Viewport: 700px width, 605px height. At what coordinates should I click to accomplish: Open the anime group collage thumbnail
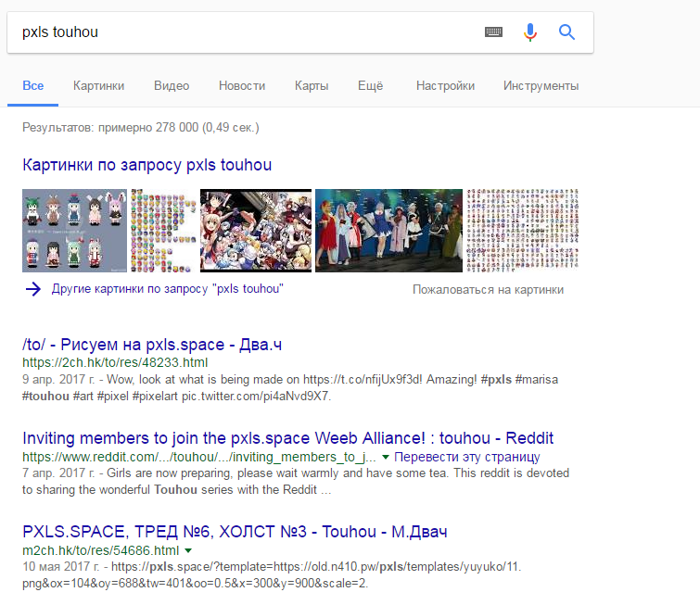[x=256, y=230]
